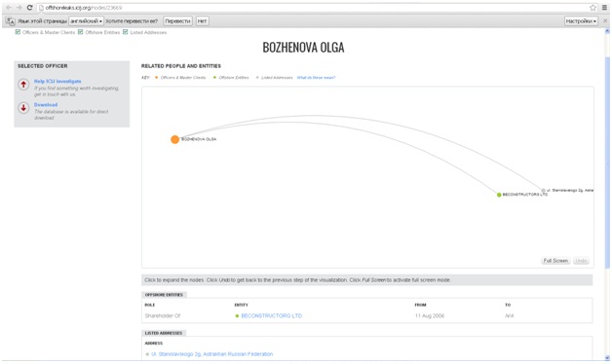Image resolution: width=612 pixels, height=364 pixels.
Task: Click the red down-arrow download icon
Action: pyautogui.click(x=23, y=108)
